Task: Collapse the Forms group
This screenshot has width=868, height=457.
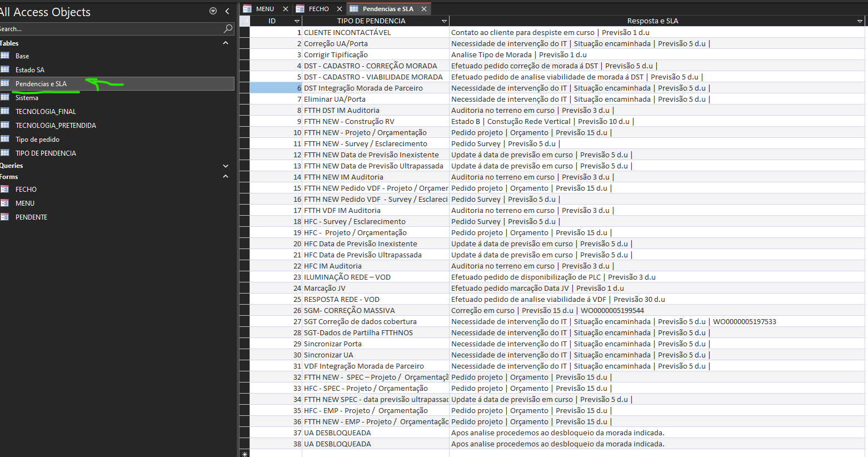Action: coord(226,176)
